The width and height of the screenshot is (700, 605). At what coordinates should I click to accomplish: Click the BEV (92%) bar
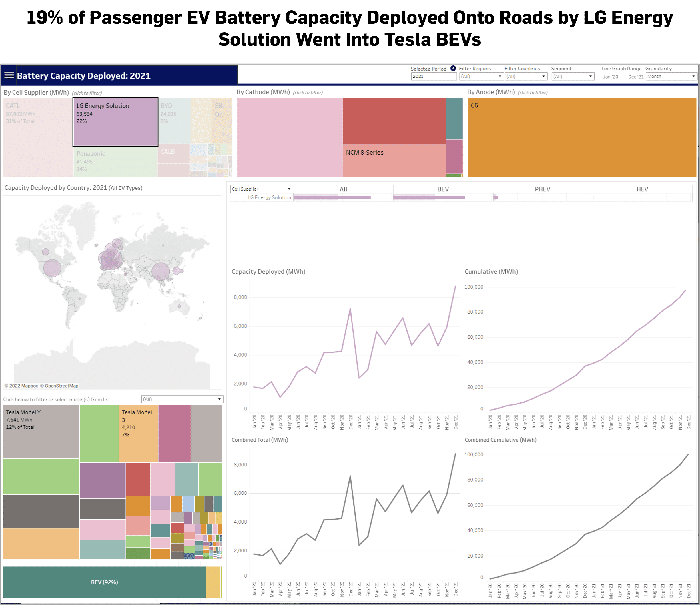coord(105,582)
